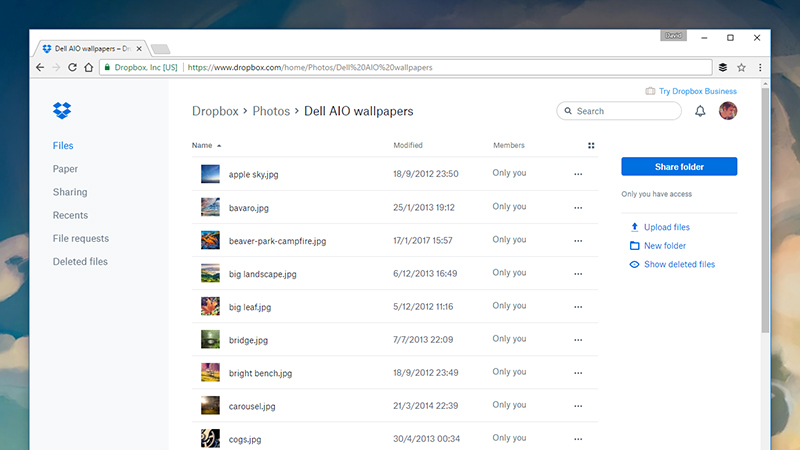Click the green padlock security icon
The image size is (800, 450).
107,67
